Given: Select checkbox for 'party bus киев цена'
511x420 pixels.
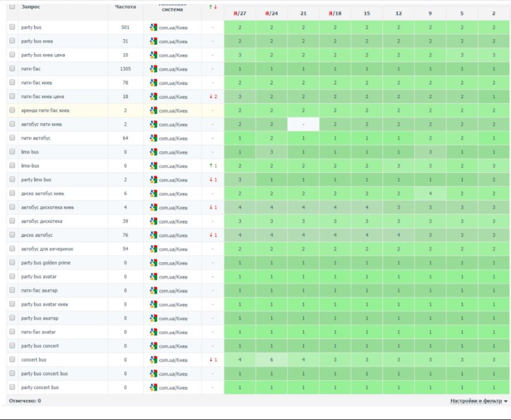Looking at the screenshot, I should coord(12,55).
